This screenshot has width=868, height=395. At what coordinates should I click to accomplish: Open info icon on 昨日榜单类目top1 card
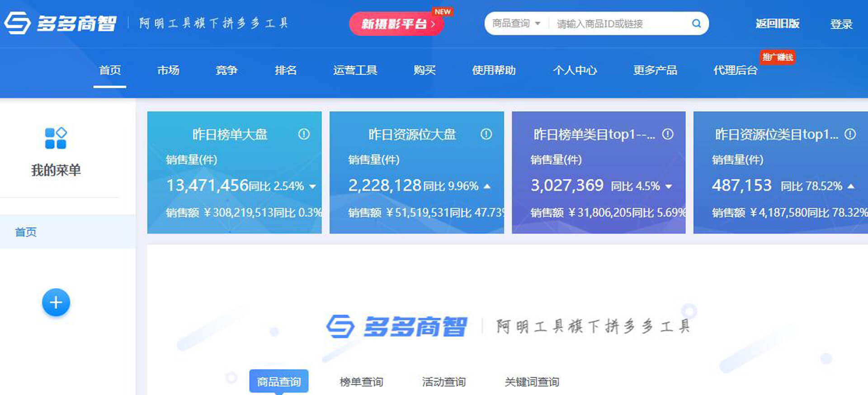click(668, 134)
